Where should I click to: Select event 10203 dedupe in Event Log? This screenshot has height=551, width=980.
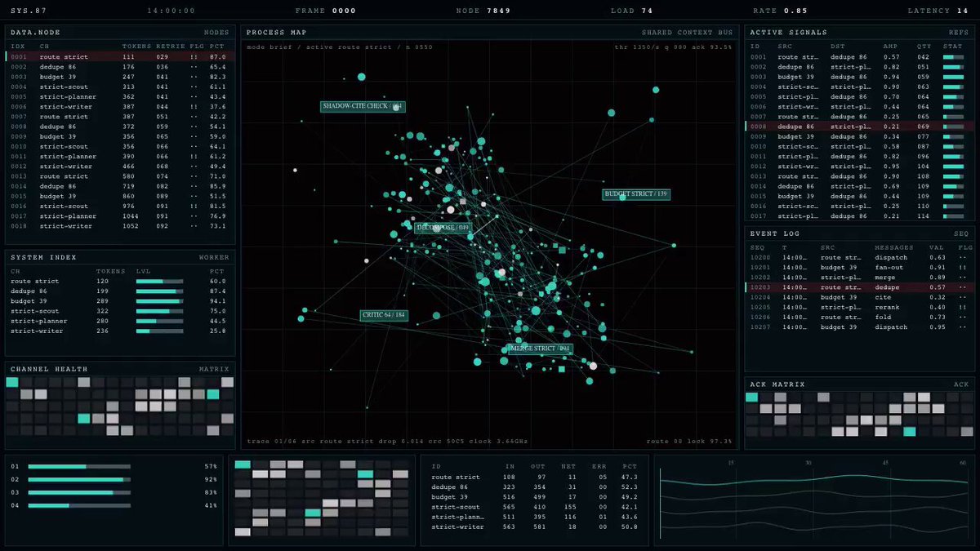[859, 287]
